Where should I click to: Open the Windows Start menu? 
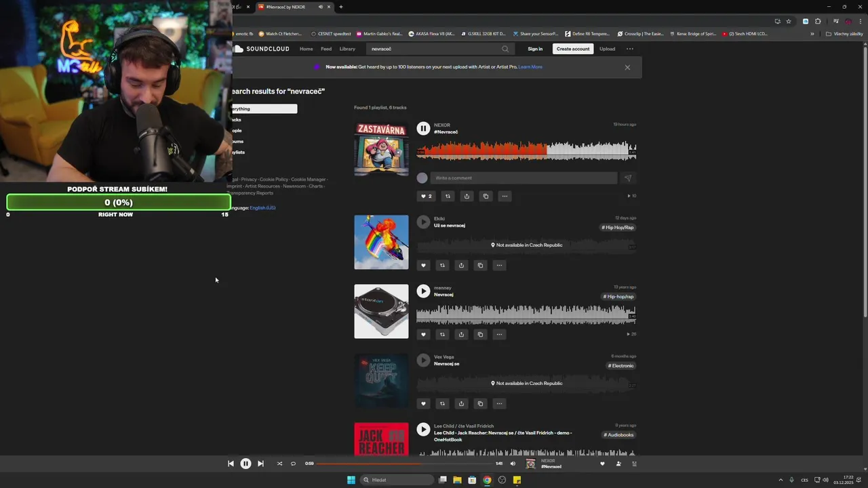(351, 480)
